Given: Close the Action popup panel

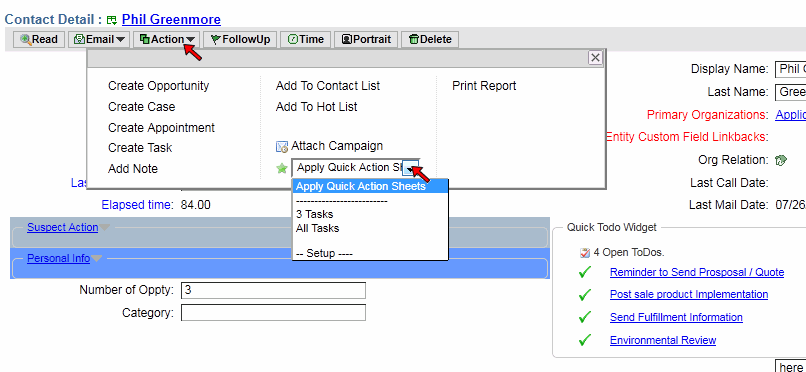Looking at the screenshot, I should point(595,58).
